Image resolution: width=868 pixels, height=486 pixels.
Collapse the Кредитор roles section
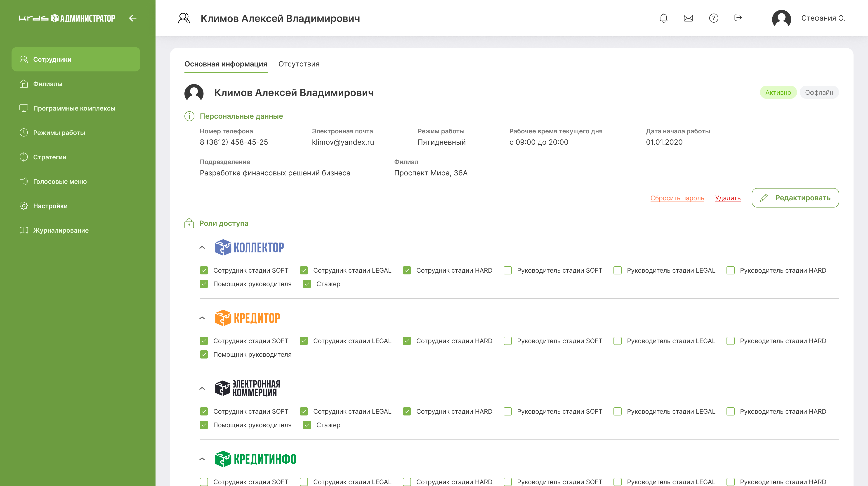[202, 318]
